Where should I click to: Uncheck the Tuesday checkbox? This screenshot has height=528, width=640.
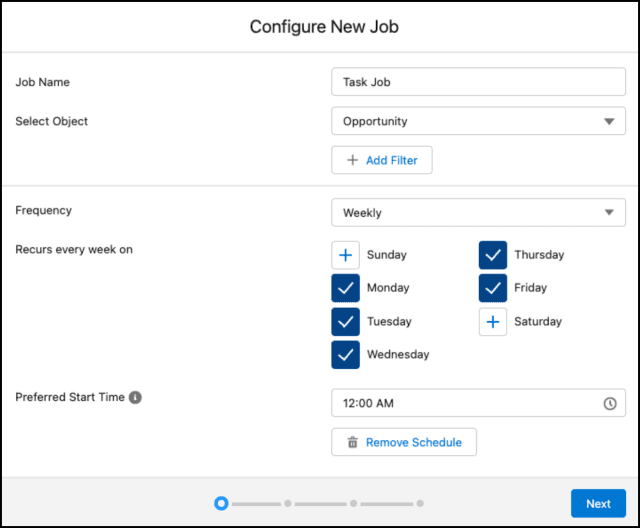tap(345, 322)
